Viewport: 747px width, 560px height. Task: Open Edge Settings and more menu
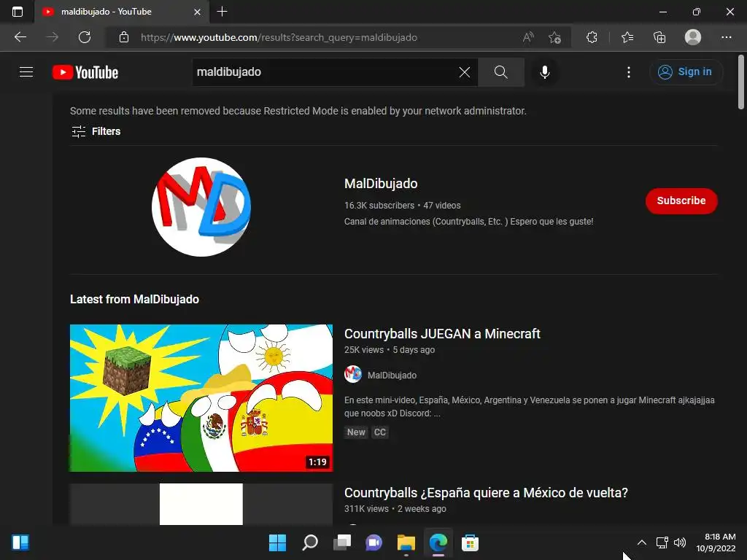pos(726,37)
